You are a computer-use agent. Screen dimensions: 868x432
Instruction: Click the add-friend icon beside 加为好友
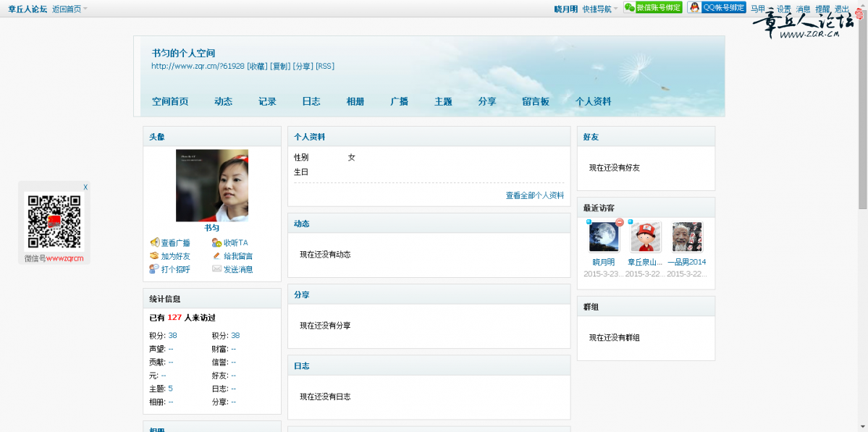click(154, 256)
